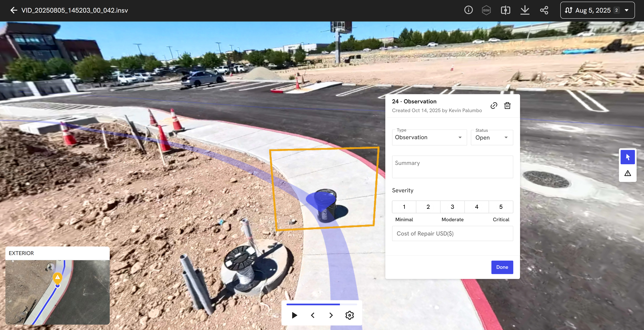This screenshot has height=330, width=644.
Task: Open split compare view icon
Action: click(x=505, y=10)
